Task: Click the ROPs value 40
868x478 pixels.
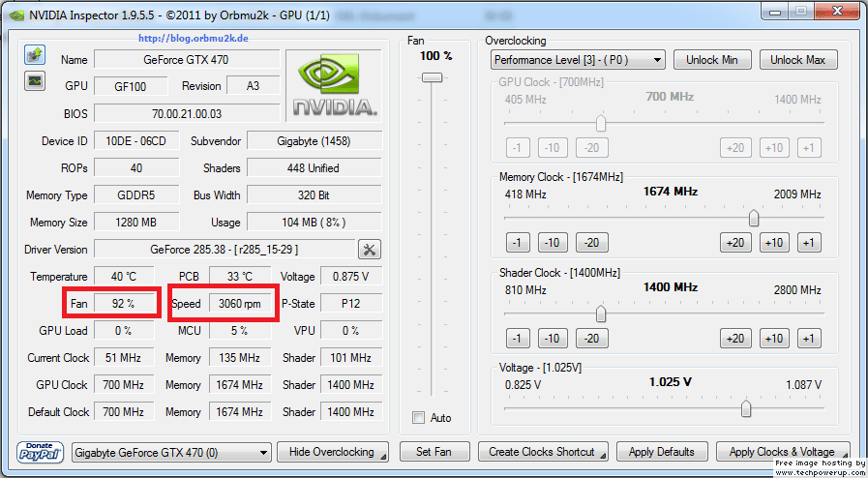Action: pos(136,168)
